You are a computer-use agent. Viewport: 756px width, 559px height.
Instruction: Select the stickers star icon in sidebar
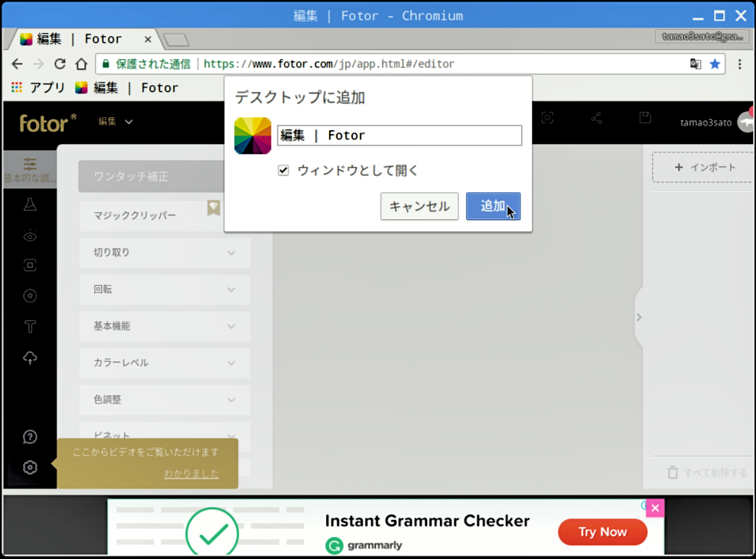(x=30, y=296)
